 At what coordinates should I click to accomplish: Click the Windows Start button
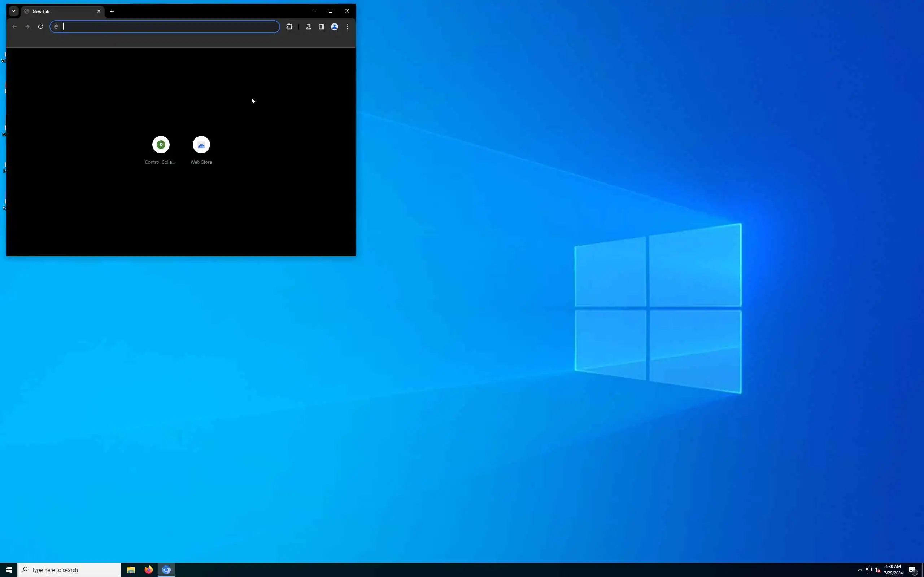click(x=8, y=570)
